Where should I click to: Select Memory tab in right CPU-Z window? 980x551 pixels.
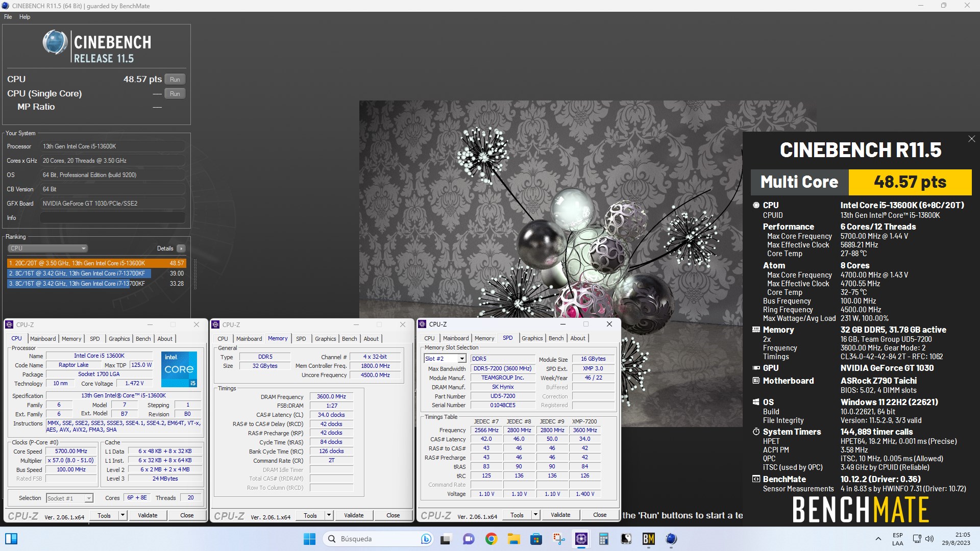coord(484,338)
